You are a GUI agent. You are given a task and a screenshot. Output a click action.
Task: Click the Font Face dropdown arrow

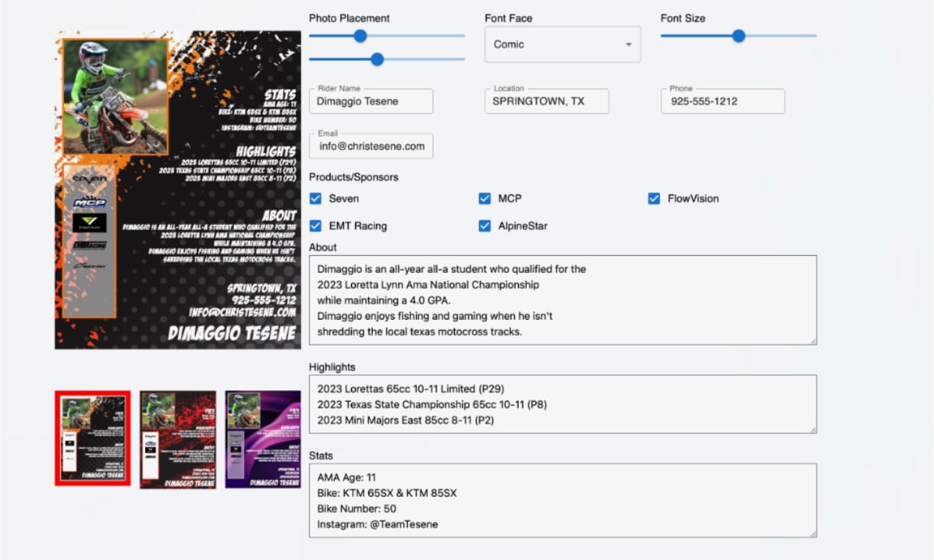[x=628, y=45]
